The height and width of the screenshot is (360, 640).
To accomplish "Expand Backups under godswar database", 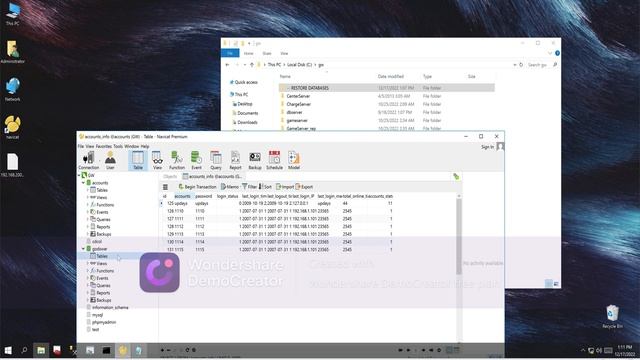I will tap(88, 300).
